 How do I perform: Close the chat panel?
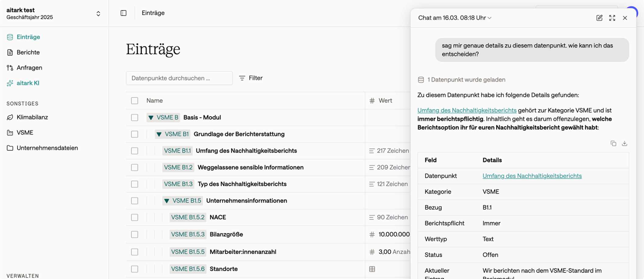coord(625,18)
